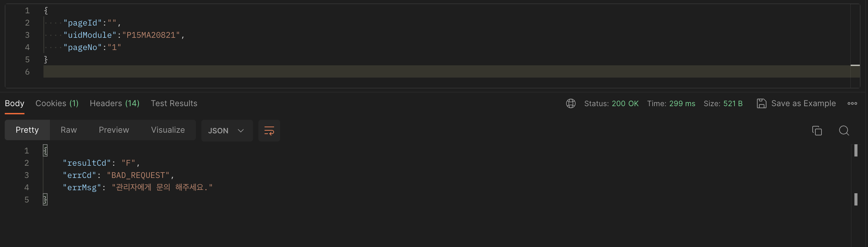
Task: Click the network globe icon near Status
Action: pos(571,103)
